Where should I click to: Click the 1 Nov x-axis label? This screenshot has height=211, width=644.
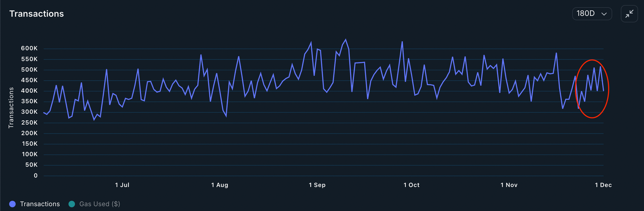click(x=509, y=185)
